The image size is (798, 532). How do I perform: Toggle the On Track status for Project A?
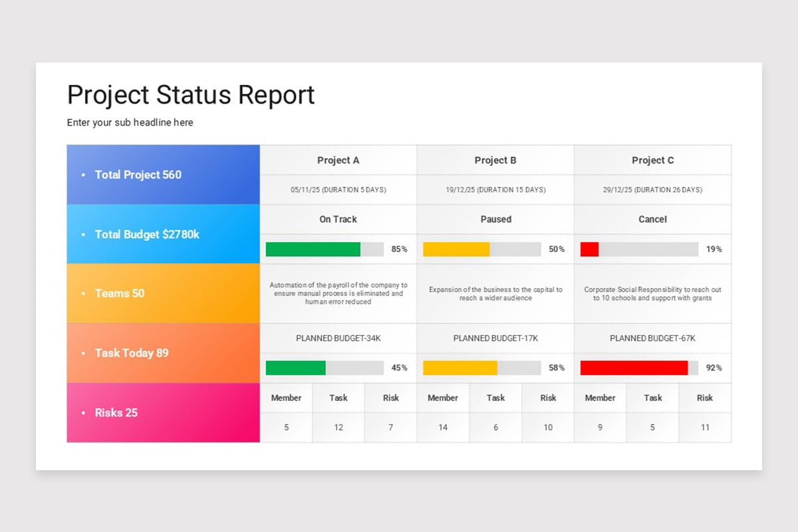point(338,219)
